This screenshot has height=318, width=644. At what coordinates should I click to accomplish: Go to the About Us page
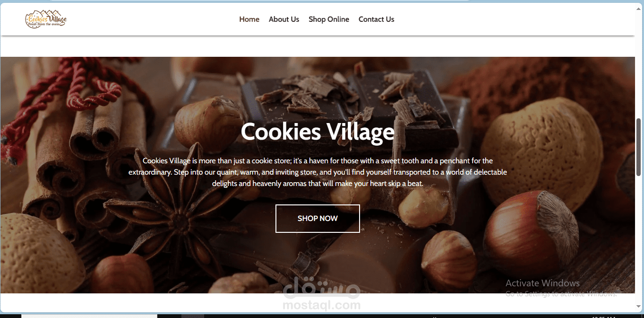[283, 19]
